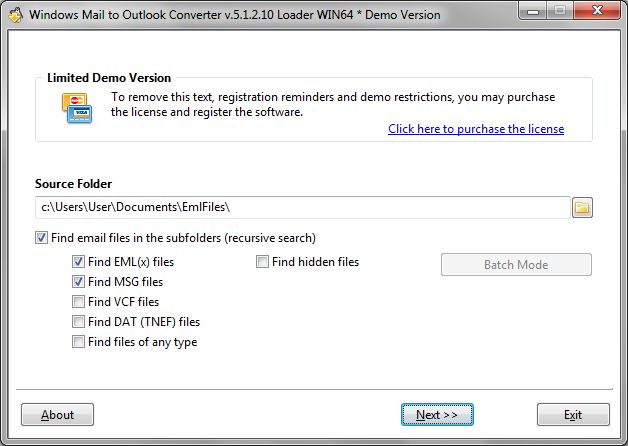The height and width of the screenshot is (446, 628).
Task: Open the About dialog
Action: point(57,414)
